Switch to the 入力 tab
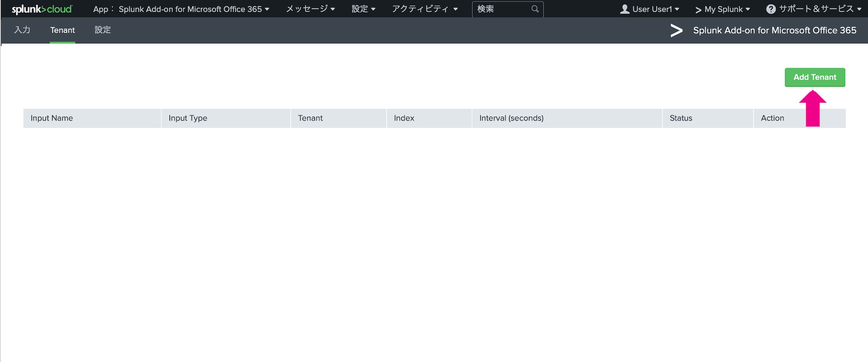The height and width of the screenshot is (362, 868). (x=22, y=30)
